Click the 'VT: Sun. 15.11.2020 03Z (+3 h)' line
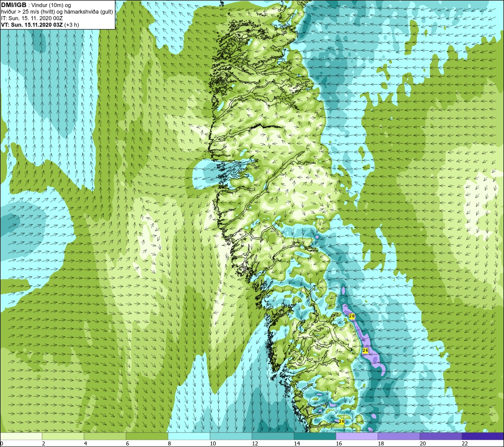This screenshot has height=447, width=504. 40,25
